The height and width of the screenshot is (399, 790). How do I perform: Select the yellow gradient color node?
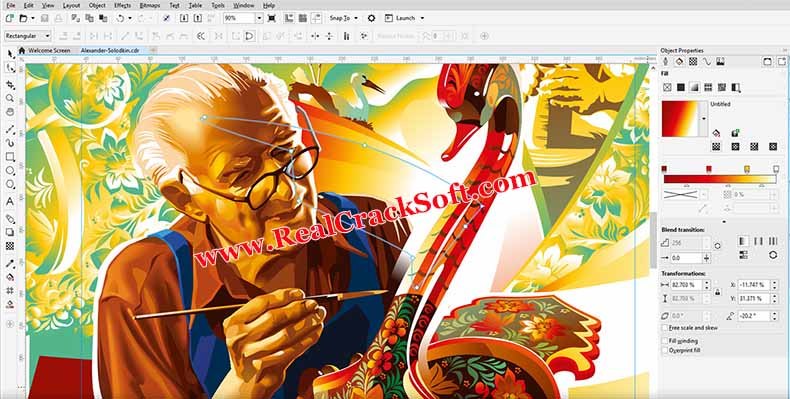747,169
